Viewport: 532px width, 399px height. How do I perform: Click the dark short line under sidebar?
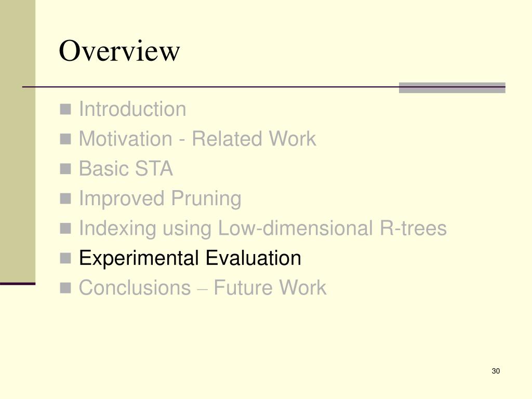18,284
